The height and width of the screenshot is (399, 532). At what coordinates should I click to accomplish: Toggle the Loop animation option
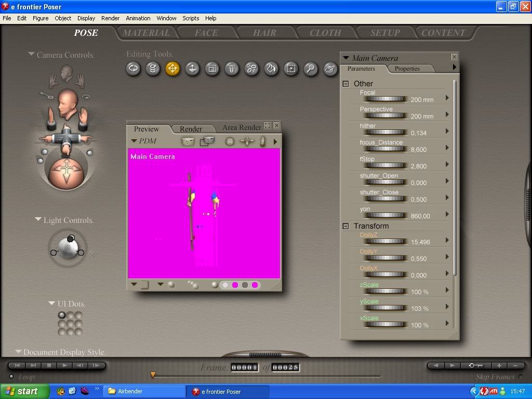click(x=11, y=377)
